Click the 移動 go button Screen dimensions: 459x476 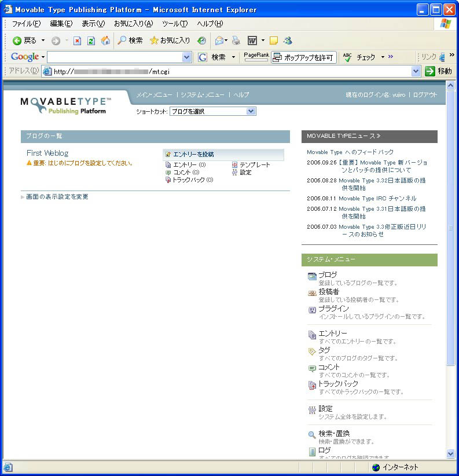(438, 71)
